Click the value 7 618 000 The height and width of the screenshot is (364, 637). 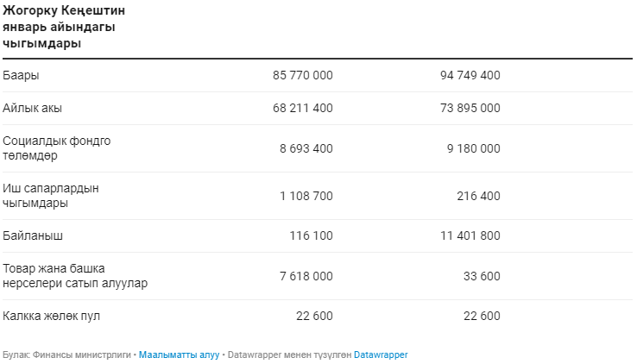coord(306,276)
